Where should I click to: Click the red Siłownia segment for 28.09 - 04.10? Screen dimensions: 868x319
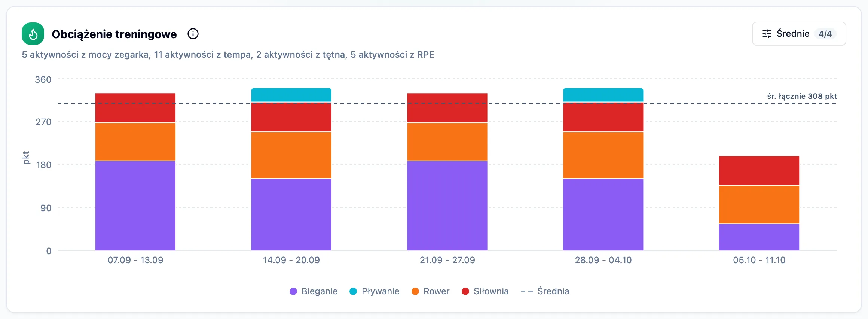(x=603, y=117)
